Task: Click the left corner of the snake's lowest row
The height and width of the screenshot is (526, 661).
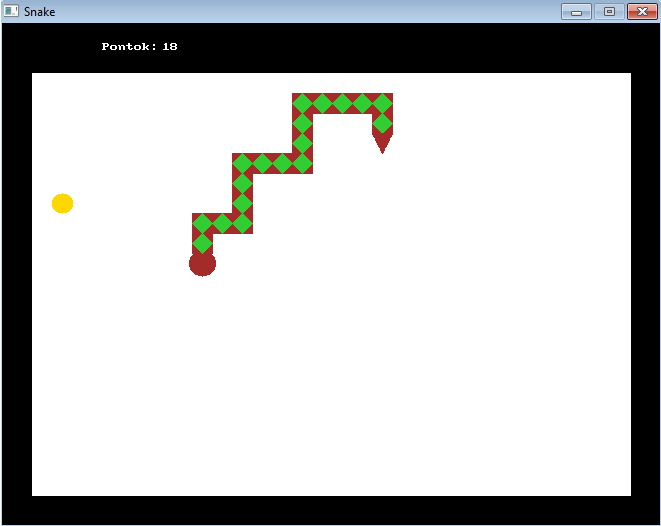Action: (202, 223)
